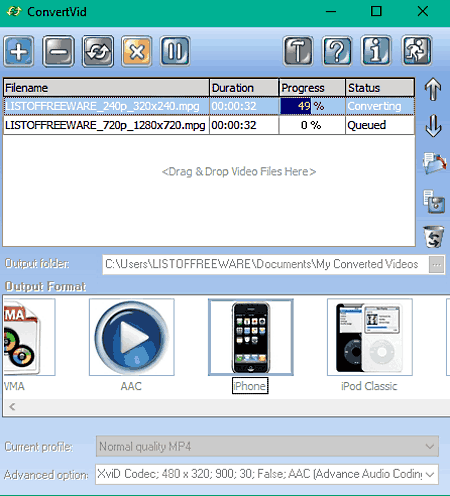Select the AAC output format thumbnail
Screen dimensions: 450x496
[x=132, y=337]
